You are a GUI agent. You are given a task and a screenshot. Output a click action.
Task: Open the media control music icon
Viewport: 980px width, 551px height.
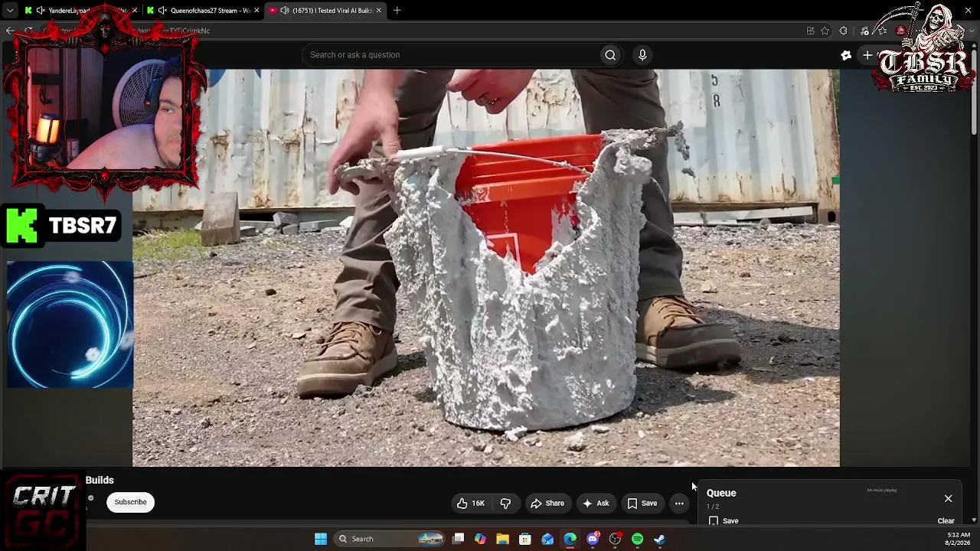coord(864,31)
